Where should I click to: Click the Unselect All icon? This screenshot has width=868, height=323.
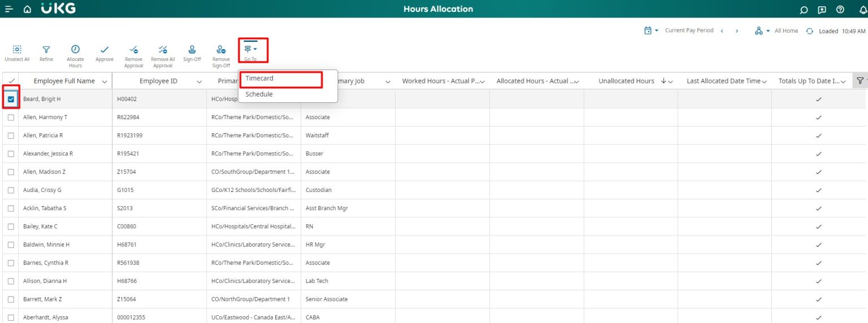(x=17, y=50)
